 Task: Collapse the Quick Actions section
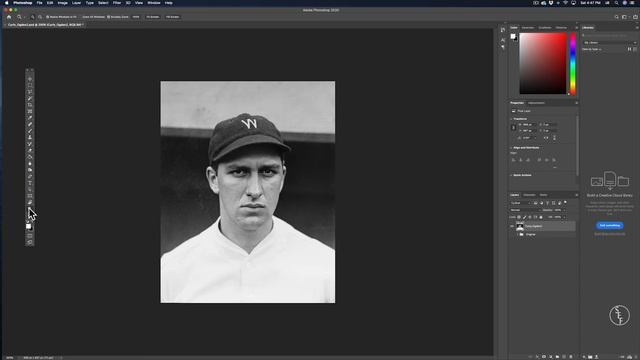(x=511, y=175)
